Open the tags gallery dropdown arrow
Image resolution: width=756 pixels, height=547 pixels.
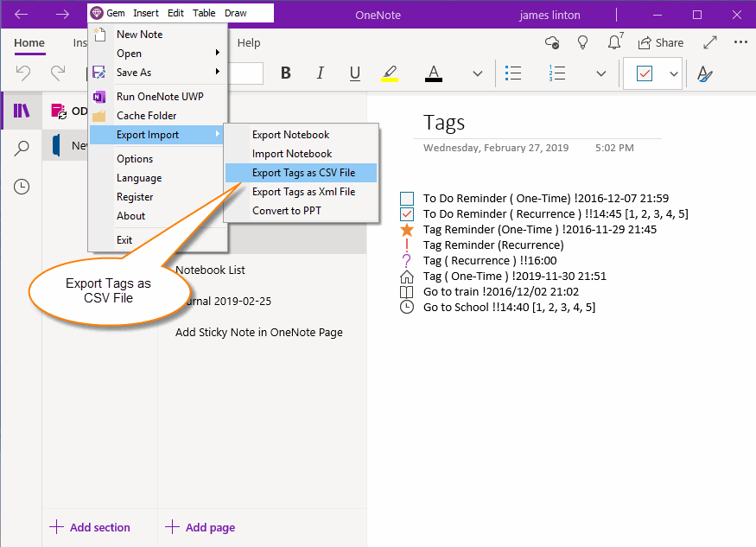(674, 73)
